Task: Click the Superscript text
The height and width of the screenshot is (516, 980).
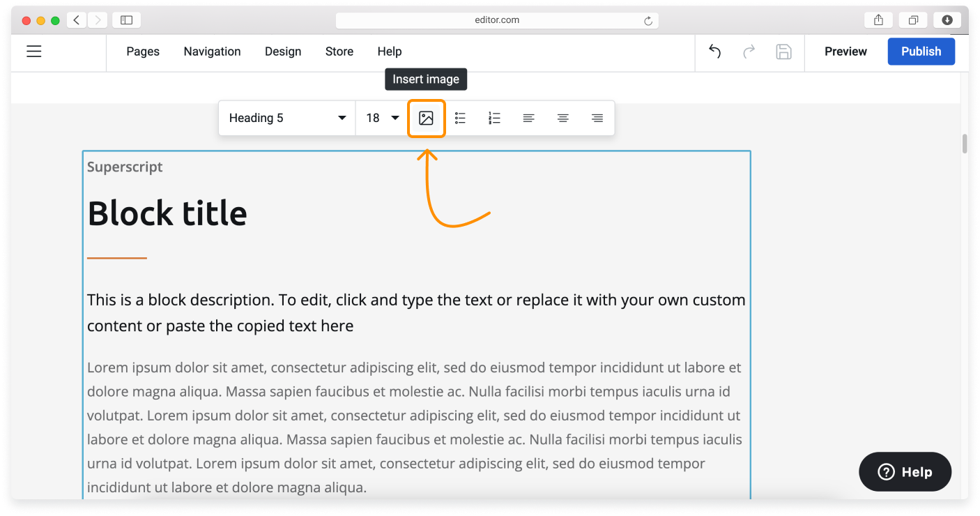Action: tap(125, 167)
